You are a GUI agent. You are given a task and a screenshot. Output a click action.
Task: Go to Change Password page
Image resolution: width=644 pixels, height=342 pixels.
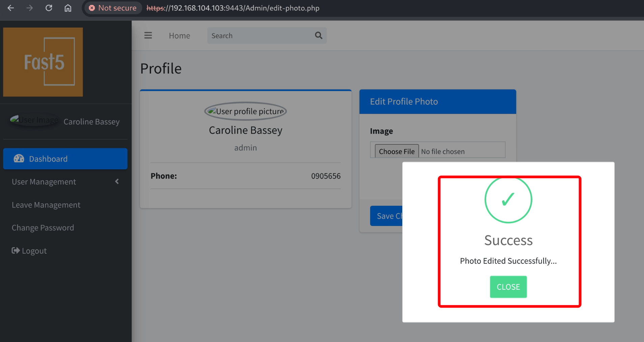coord(43,228)
